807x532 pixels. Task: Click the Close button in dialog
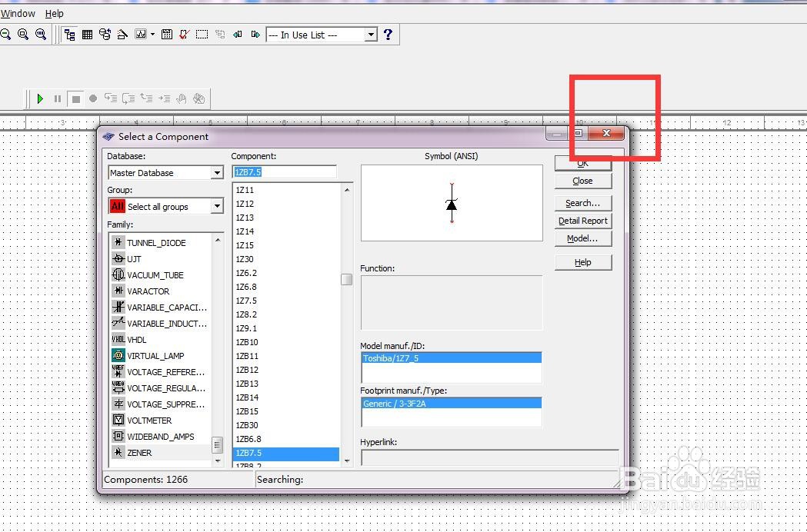point(582,181)
